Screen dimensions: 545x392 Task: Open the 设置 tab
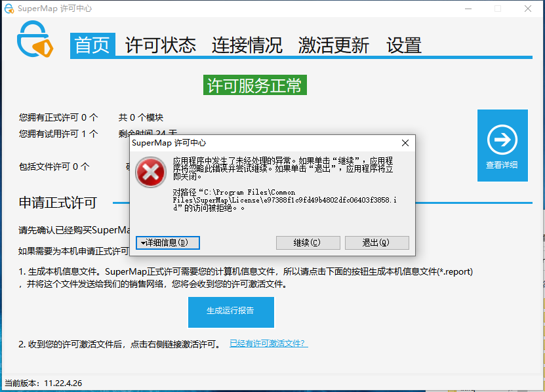[x=404, y=45]
